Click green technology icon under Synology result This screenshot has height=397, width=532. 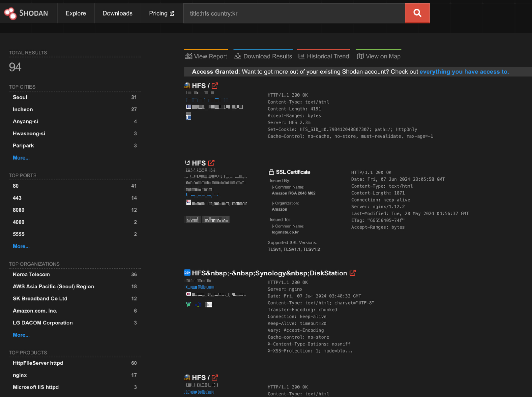coord(188,304)
